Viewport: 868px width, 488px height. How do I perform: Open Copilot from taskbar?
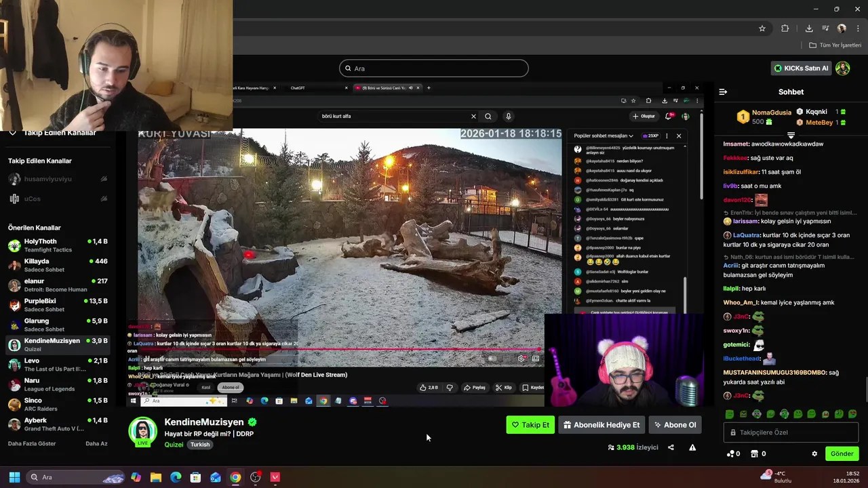[x=136, y=477]
